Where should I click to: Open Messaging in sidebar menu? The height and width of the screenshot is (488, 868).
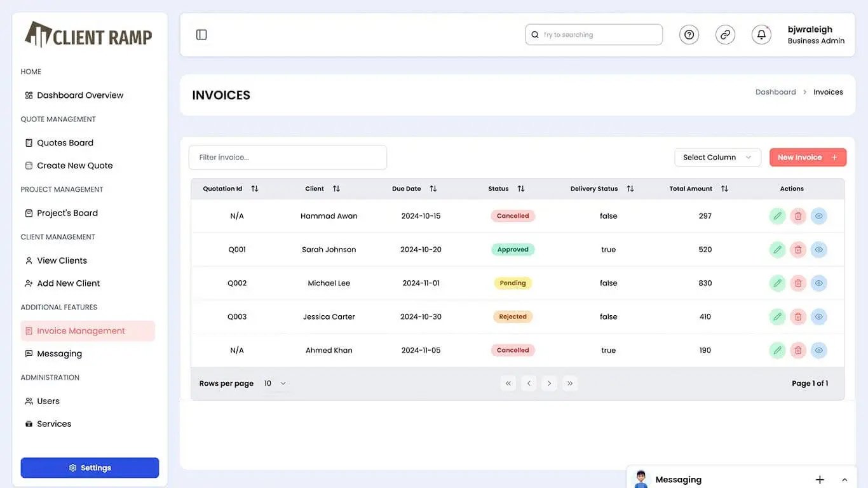pyautogui.click(x=53, y=353)
